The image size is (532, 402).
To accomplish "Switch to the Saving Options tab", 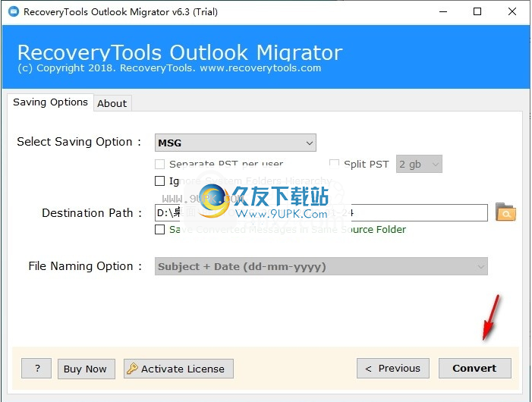I will 50,102.
